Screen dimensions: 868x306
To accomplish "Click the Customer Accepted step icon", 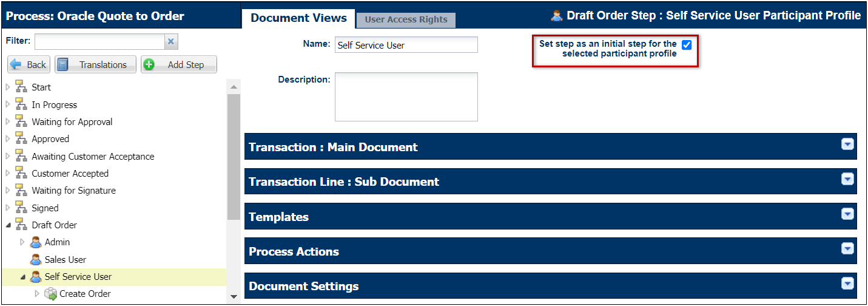I will [21, 173].
